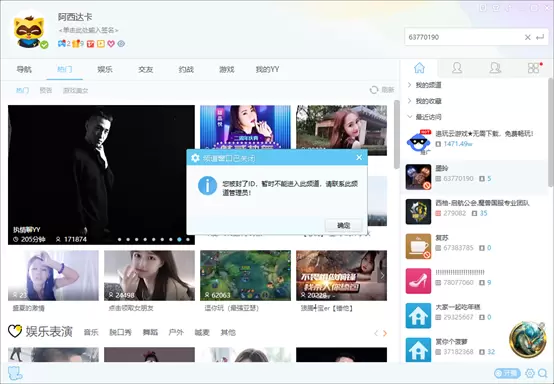Switch to the 娱乐 tab
This screenshot has width=554, height=384.
pyautogui.click(x=105, y=70)
